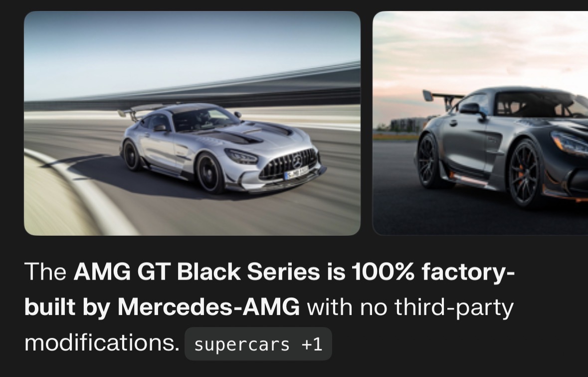
Task: Click the carbon hood vent on silver car
Action: 240,137
